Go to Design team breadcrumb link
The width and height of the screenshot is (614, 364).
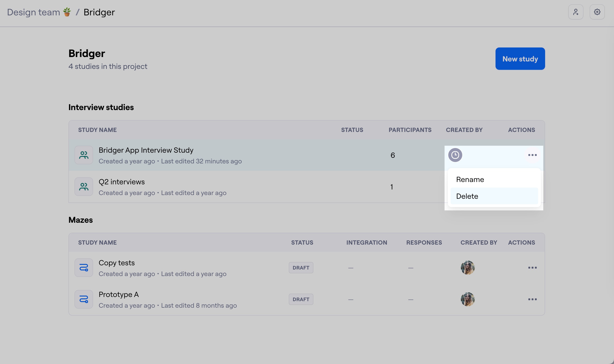point(34,12)
